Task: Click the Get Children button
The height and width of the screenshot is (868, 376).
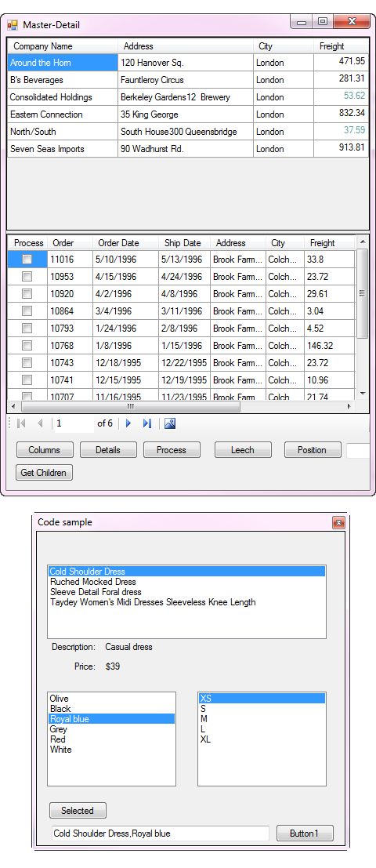Action: coord(44,473)
